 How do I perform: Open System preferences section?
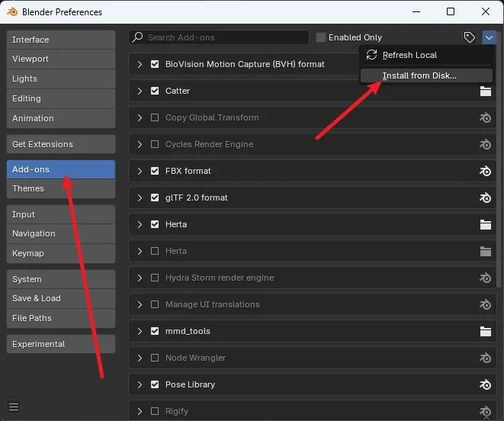click(x=61, y=279)
